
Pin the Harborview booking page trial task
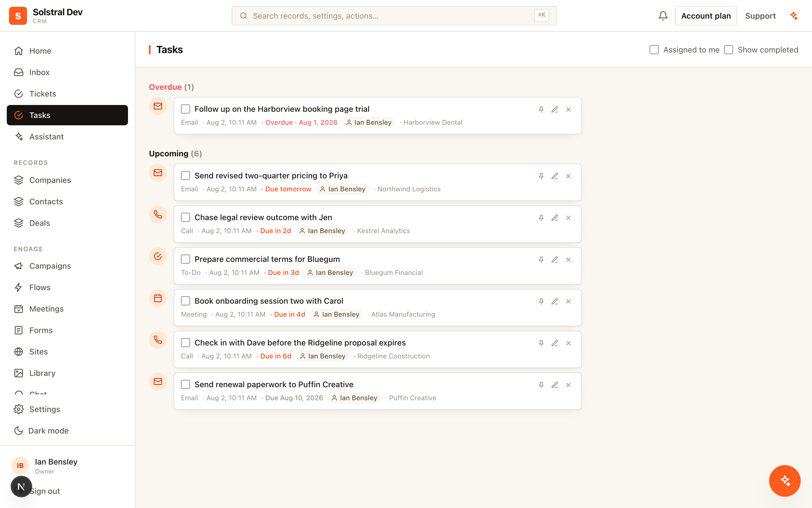(x=541, y=110)
